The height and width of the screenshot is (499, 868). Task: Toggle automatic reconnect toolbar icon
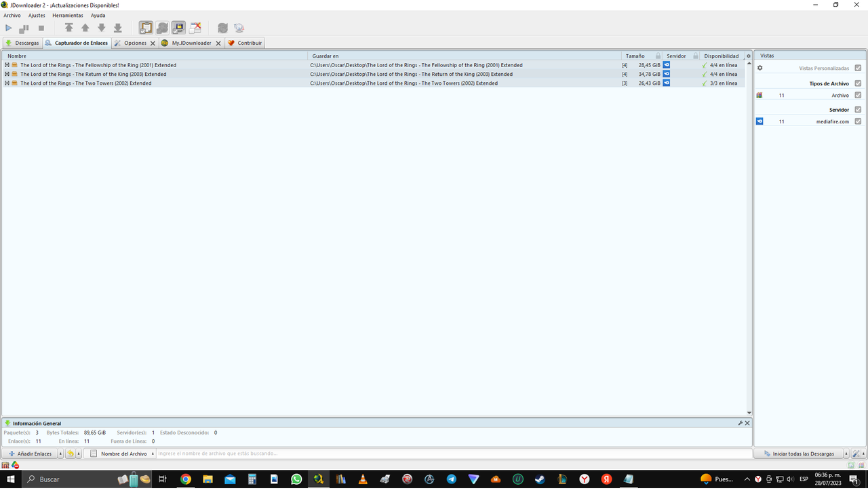point(162,28)
